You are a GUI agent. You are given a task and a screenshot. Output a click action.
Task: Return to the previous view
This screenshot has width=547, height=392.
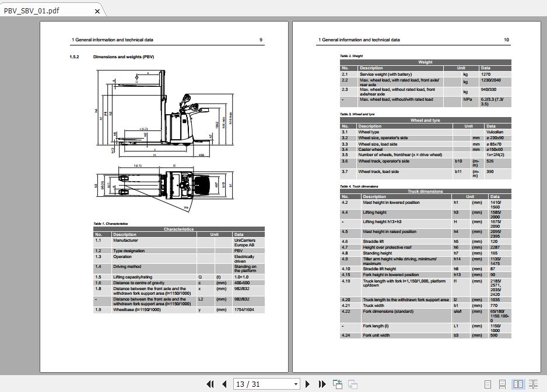click(337, 384)
